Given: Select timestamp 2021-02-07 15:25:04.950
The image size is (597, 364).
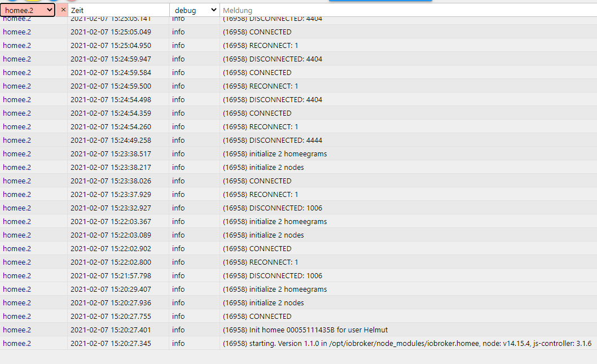Looking at the screenshot, I should (x=111, y=45).
